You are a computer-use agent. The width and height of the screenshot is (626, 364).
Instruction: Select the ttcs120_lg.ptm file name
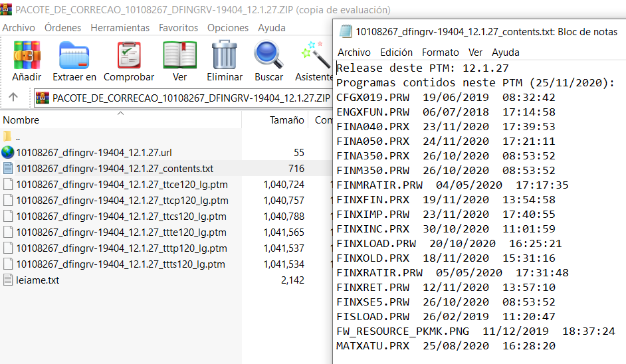point(121,216)
